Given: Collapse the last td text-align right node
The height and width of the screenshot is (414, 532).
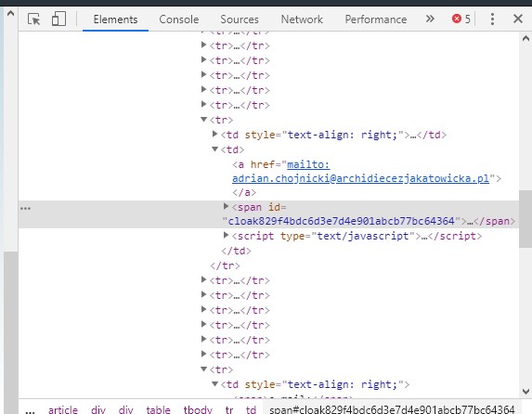Looking at the screenshot, I should 214,383.
